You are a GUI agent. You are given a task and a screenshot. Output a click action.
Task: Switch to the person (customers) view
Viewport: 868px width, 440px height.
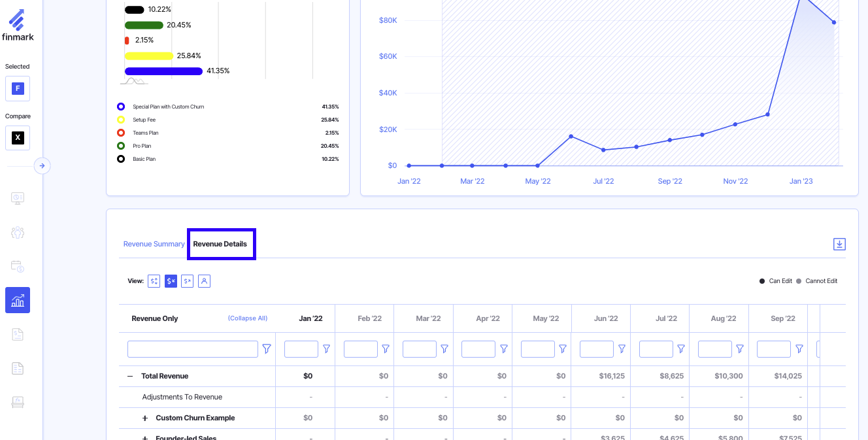point(204,281)
